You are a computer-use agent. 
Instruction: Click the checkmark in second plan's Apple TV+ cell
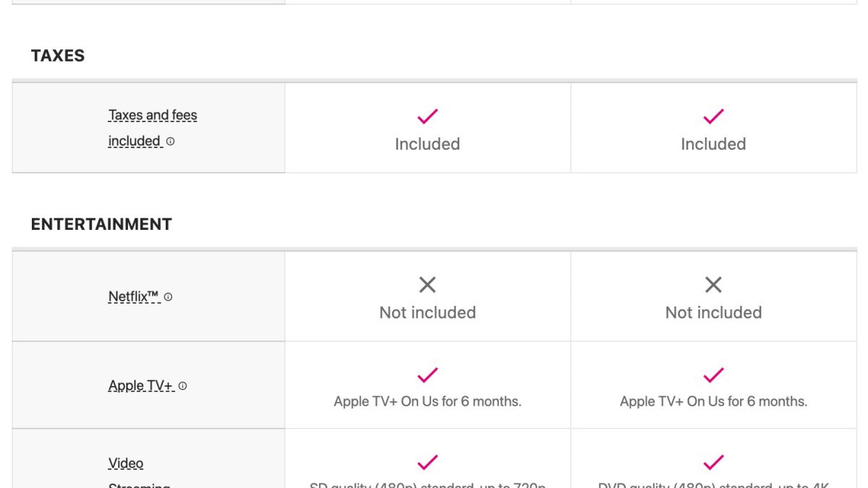coord(713,374)
